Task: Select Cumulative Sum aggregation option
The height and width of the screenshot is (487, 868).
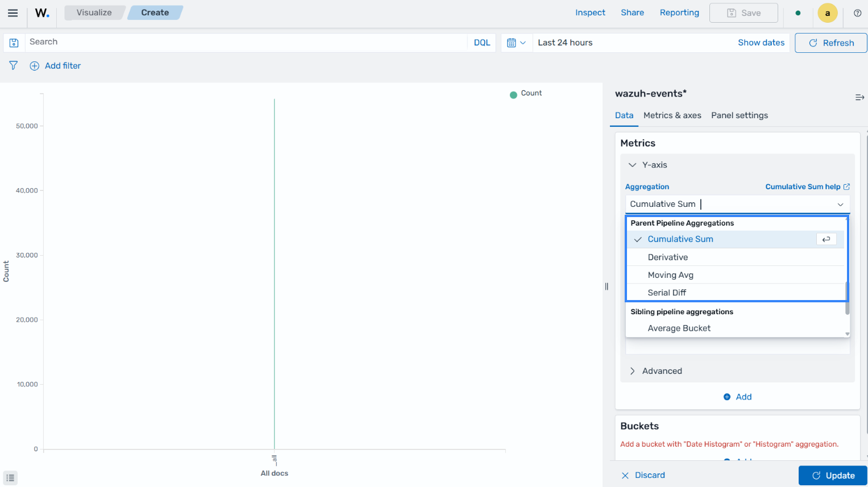Action: click(x=737, y=239)
